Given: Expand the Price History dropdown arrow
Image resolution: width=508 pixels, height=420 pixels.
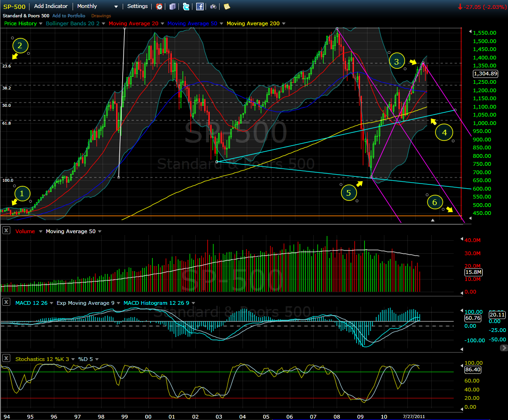Looking at the screenshot, I should [40, 24].
